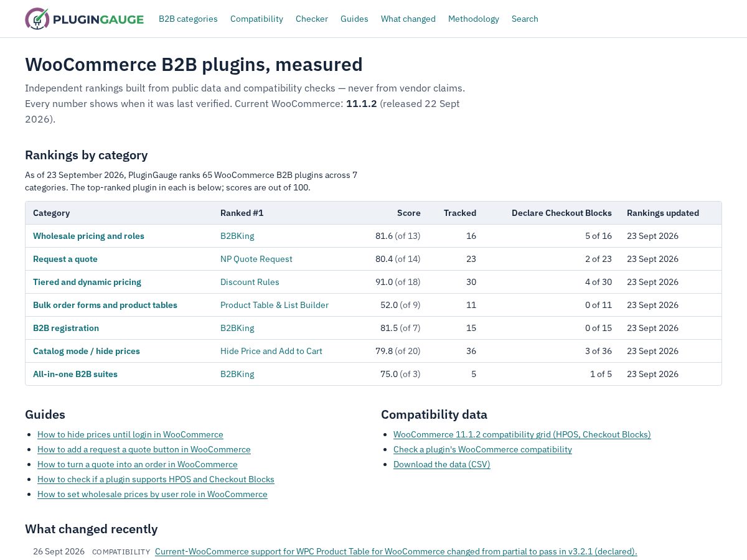Click the COMPATIBILITY tag label
Screen dimensions: 747x560
[x=121, y=552]
